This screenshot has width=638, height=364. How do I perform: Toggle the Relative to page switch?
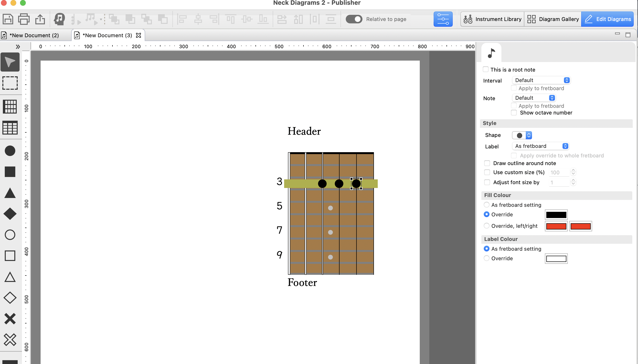[354, 19]
